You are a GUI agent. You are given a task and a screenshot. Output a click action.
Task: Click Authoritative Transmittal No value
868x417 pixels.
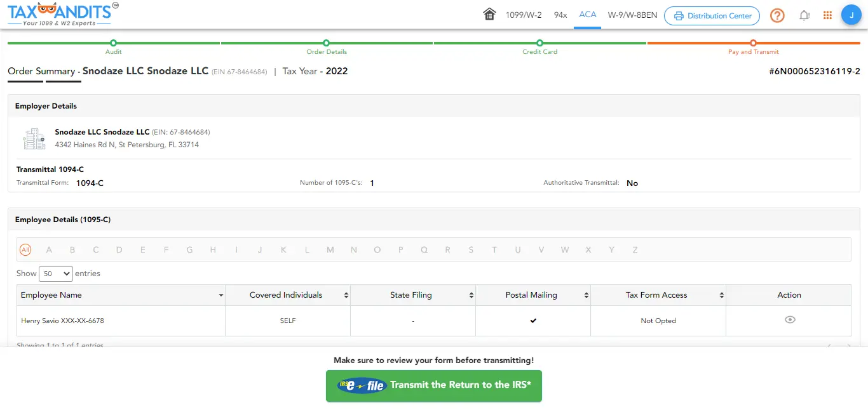click(632, 183)
